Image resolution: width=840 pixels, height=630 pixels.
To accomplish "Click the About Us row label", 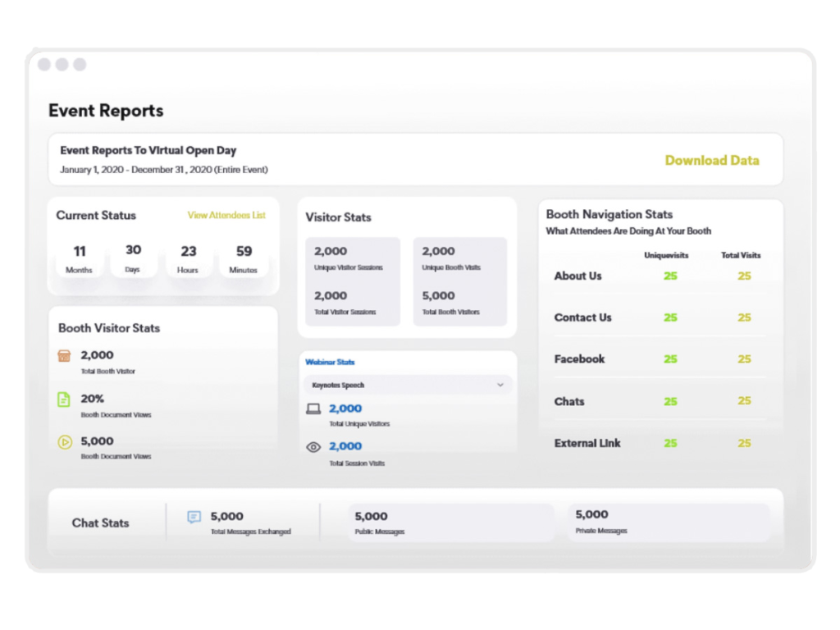I will (578, 276).
